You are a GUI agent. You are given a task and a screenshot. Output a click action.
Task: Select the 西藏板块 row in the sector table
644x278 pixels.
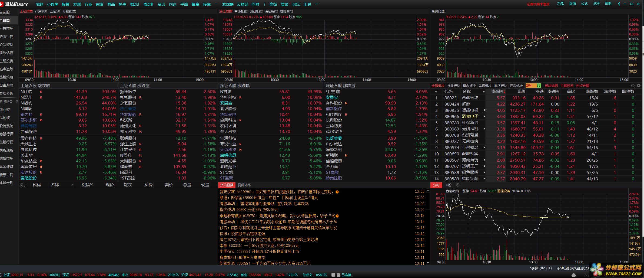536,98
